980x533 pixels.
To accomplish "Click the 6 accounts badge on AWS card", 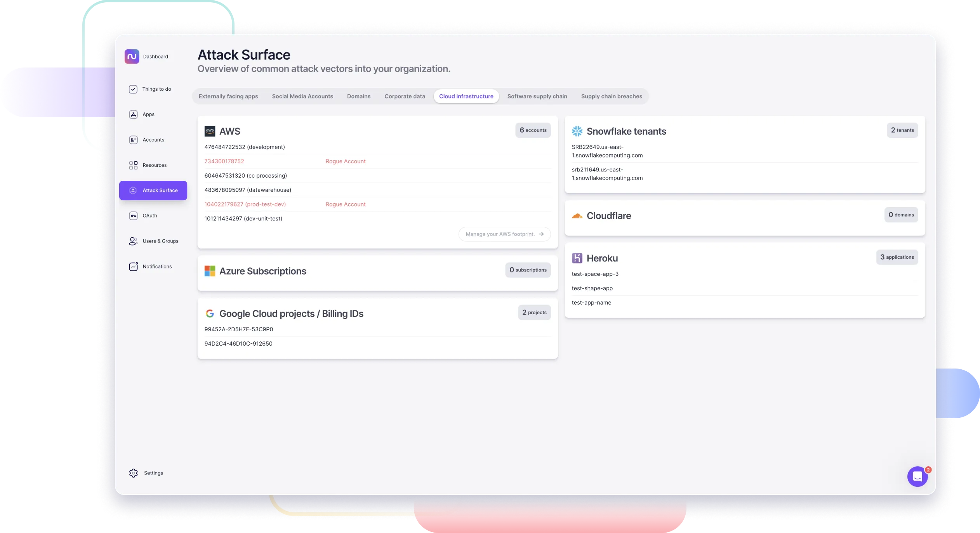I will pos(533,130).
